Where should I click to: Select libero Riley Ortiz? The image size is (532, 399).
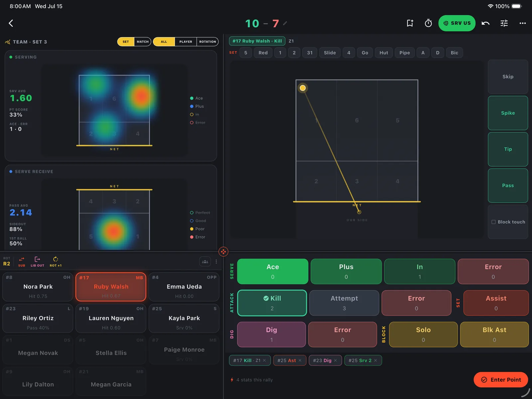click(38, 318)
